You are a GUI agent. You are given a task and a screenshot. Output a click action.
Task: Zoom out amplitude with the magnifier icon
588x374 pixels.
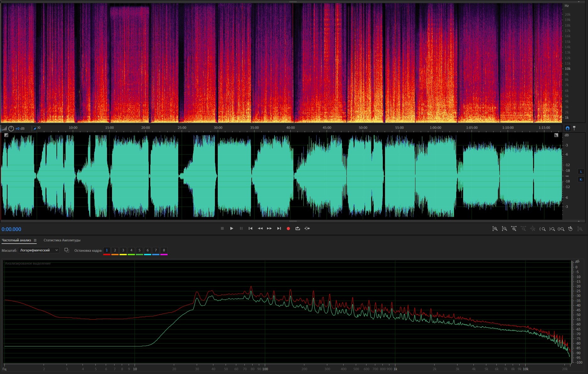[504, 229]
